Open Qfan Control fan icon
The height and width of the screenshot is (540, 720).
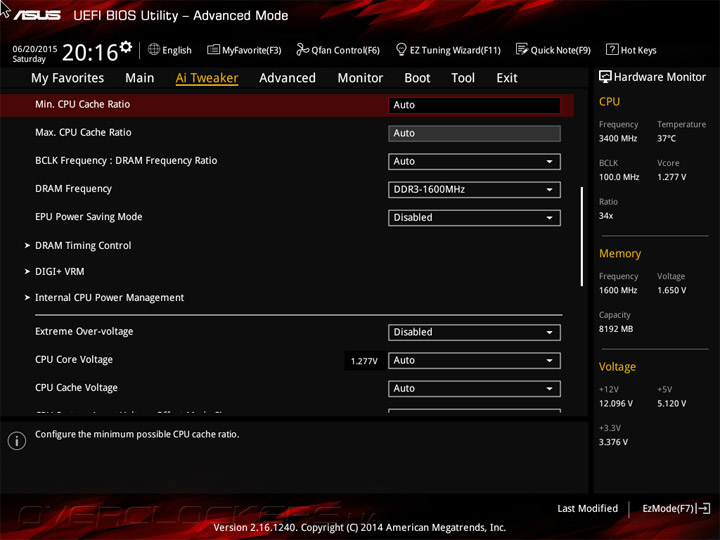pos(302,49)
